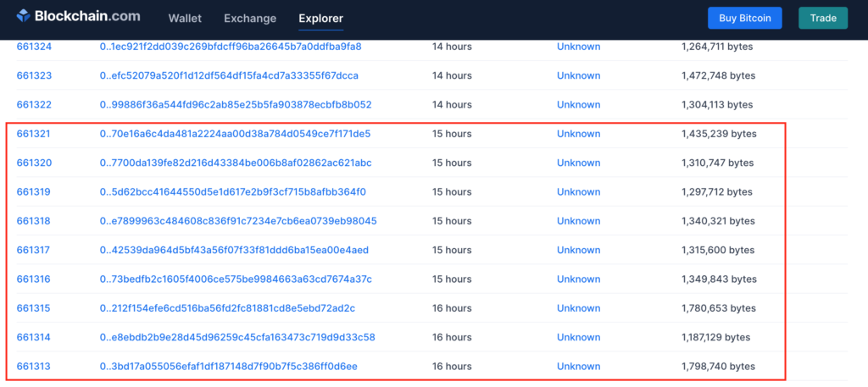Open block height 661313
This screenshot has height=387, width=868.
pyautogui.click(x=34, y=367)
